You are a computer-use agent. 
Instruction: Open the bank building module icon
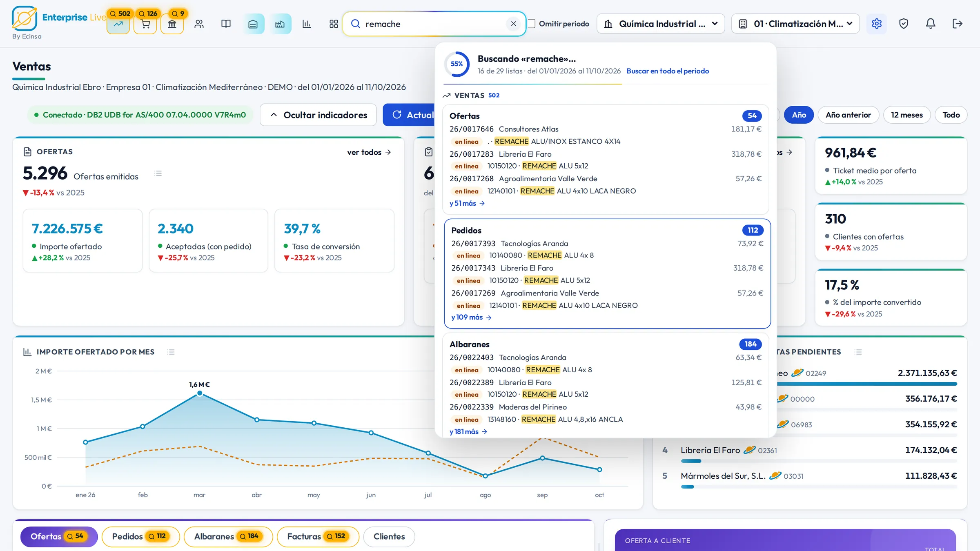tap(172, 24)
